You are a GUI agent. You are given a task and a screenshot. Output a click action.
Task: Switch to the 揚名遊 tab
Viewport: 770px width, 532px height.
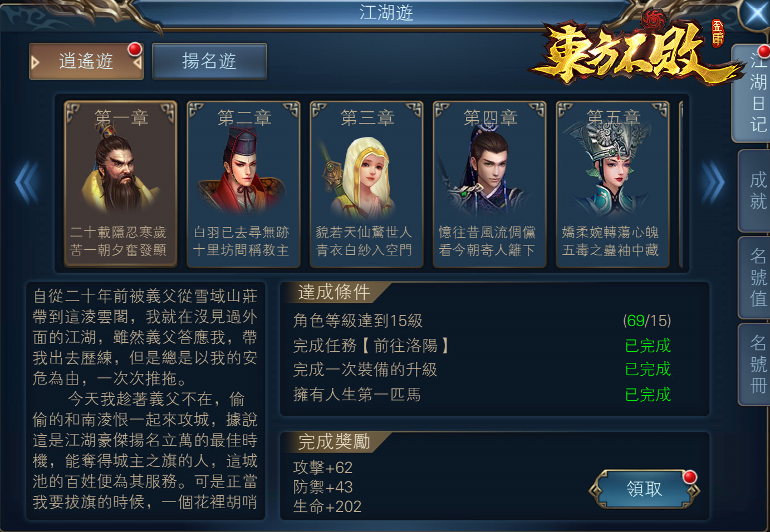[x=209, y=61]
